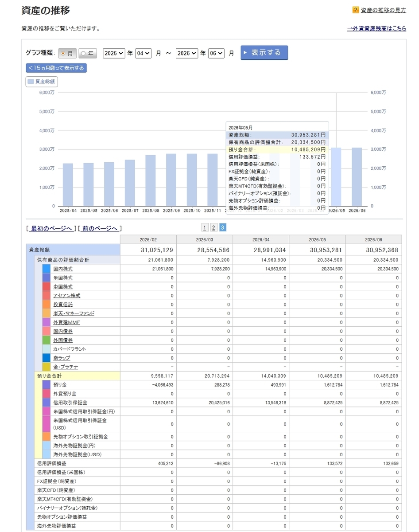Open the アセアン株式 link
Image resolution: width=419 pixels, height=532 pixels.
pos(67,295)
